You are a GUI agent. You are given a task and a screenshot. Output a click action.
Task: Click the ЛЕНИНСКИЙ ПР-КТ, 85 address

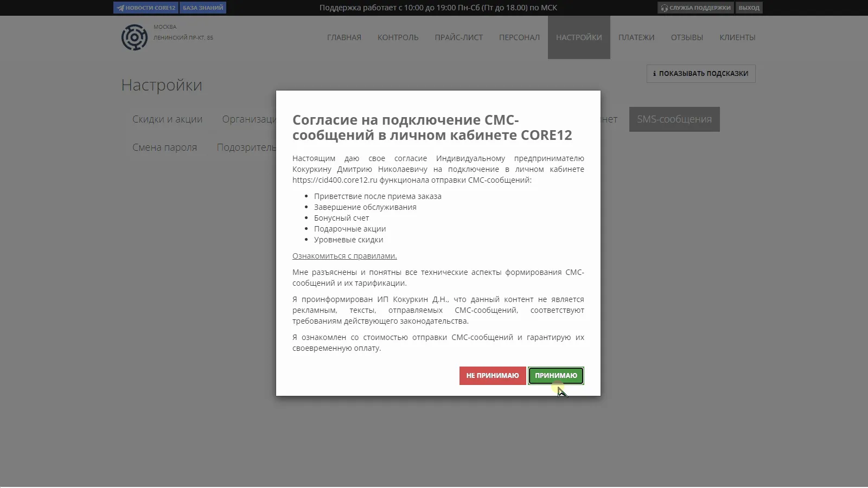point(183,37)
